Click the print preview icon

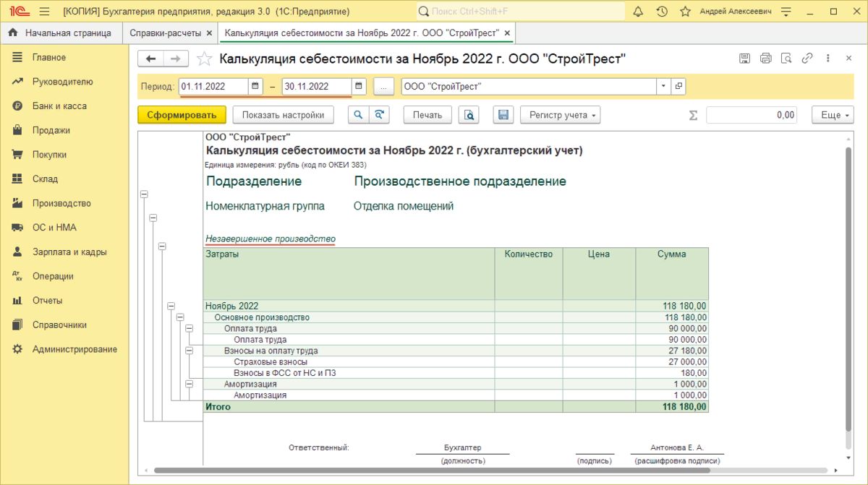[469, 115]
